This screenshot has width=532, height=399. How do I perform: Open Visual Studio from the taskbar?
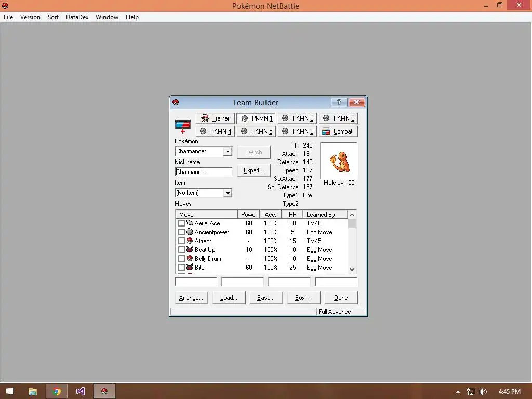(81, 391)
